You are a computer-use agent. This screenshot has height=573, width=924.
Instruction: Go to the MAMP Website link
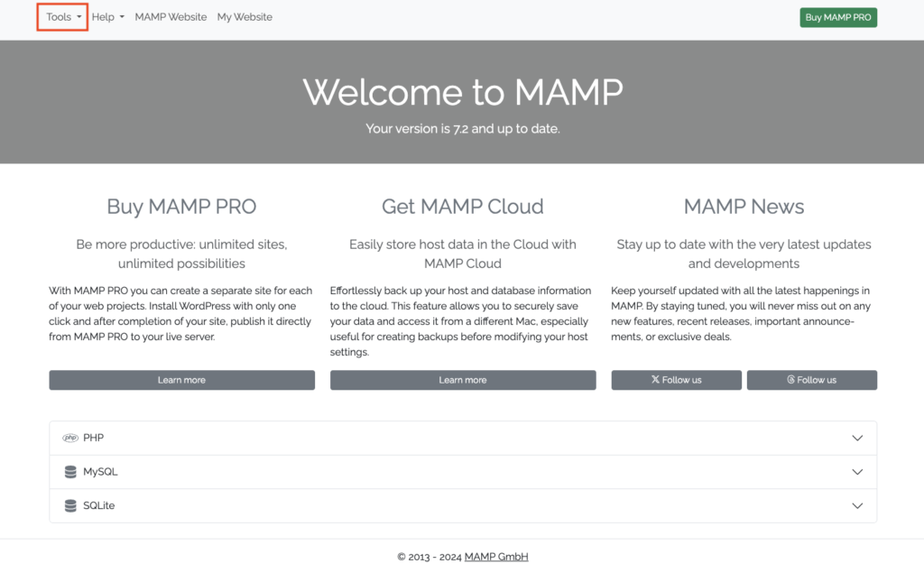click(x=171, y=17)
